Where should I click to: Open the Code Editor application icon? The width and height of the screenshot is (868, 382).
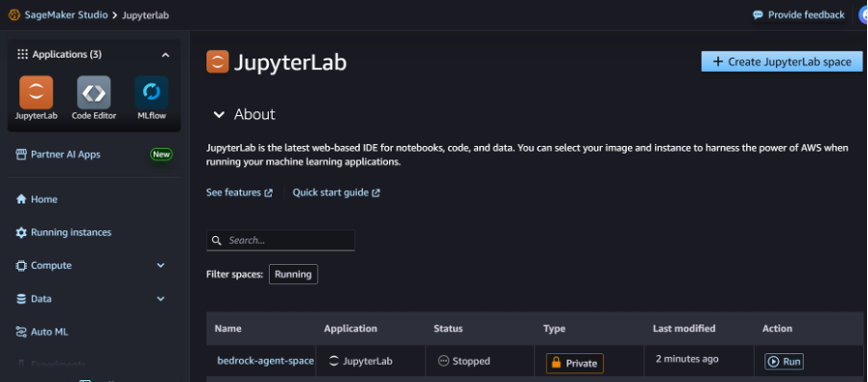click(93, 92)
